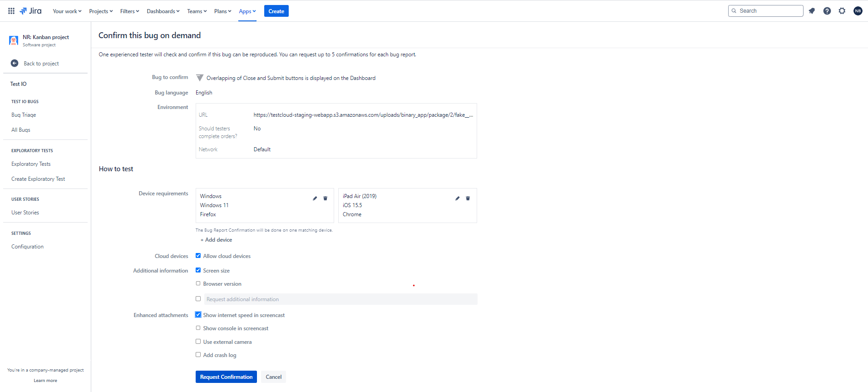The height and width of the screenshot is (392, 868).
Task: Click the Cancel button
Action: pos(274,377)
